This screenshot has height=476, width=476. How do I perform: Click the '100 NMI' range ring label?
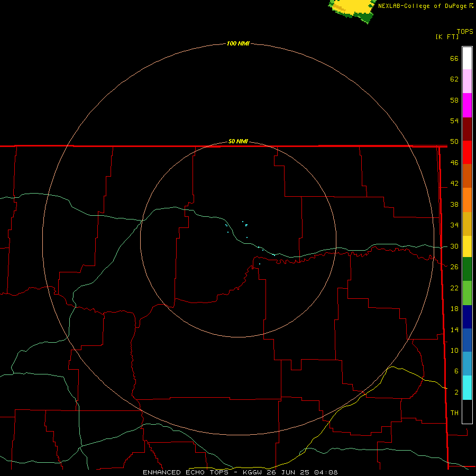pos(238,43)
